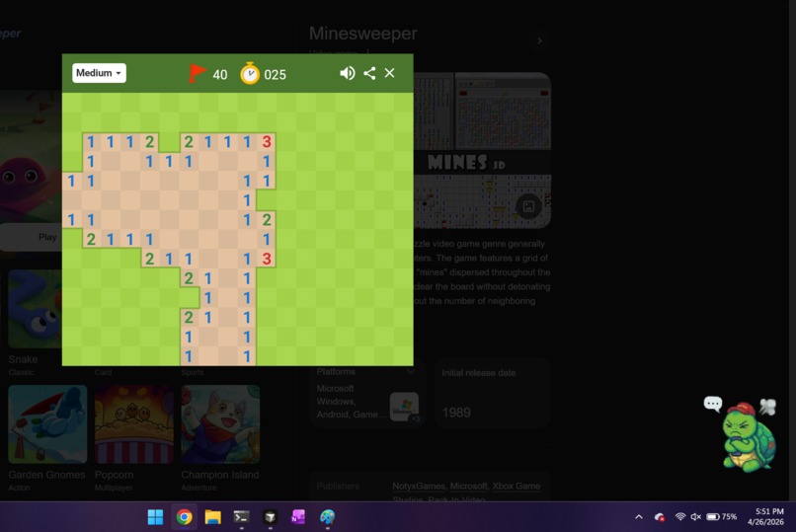This screenshot has height=532, width=796.
Task: Open the image gallery icon on thumbnails
Action: point(528,206)
